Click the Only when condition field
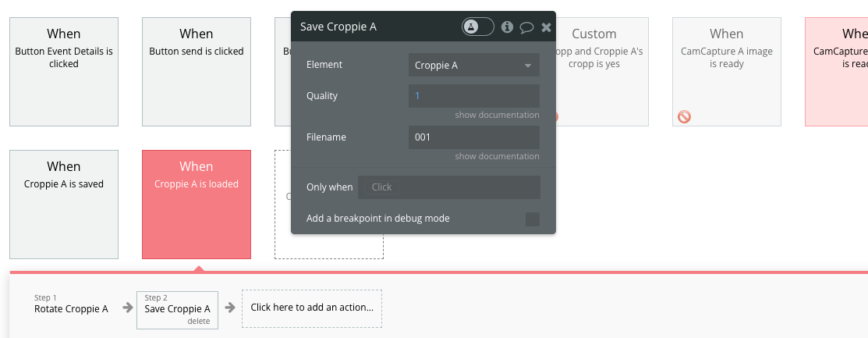Viewport: 868px width, 338px height. pyautogui.click(x=449, y=187)
